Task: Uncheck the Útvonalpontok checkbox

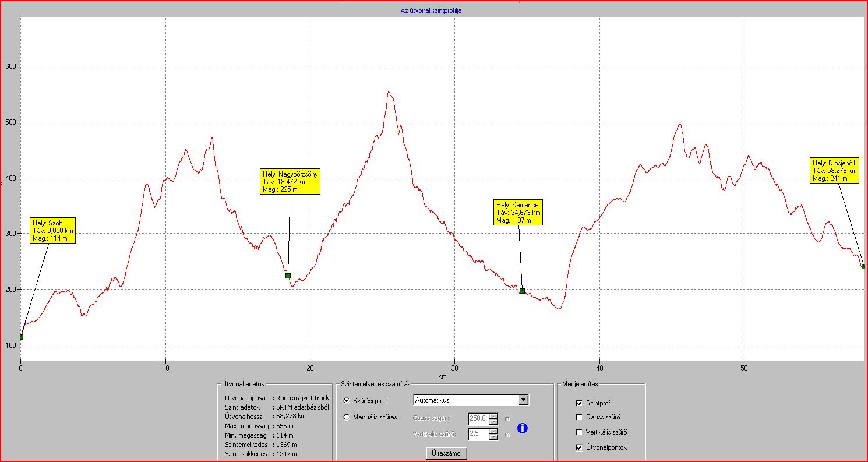Action: click(579, 447)
